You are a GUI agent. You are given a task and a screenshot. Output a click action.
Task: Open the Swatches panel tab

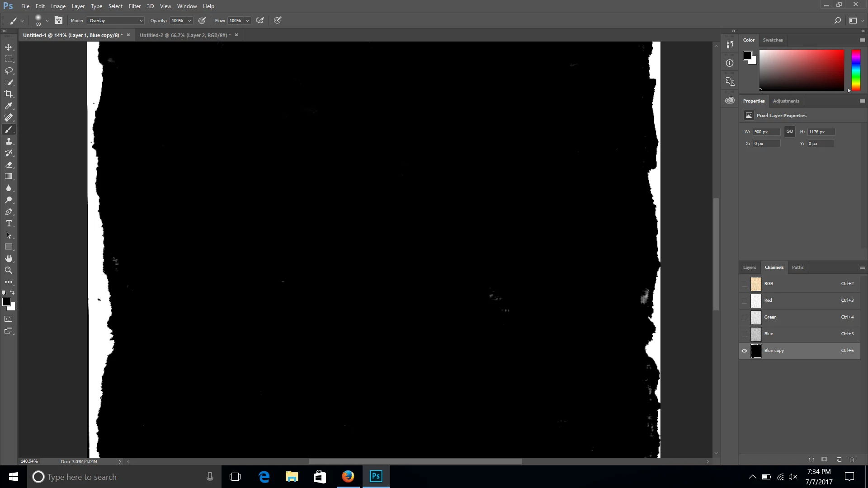pos(772,40)
